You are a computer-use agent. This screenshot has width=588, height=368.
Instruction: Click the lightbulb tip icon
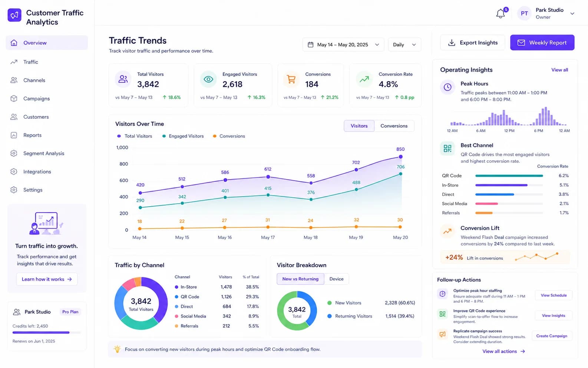tap(117, 349)
